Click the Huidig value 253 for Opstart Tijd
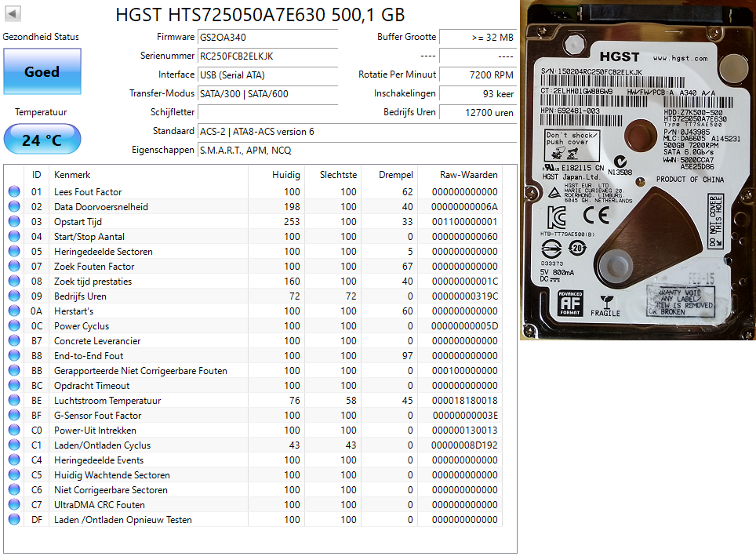Viewport: 756px width, 556px height. (292, 222)
